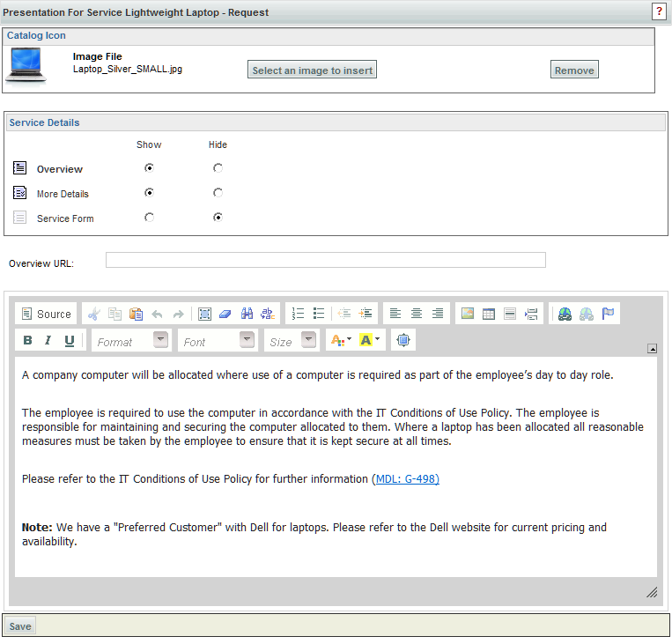Align text left
Image resolution: width=672 pixels, height=644 pixels.
(x=395, y=314)
